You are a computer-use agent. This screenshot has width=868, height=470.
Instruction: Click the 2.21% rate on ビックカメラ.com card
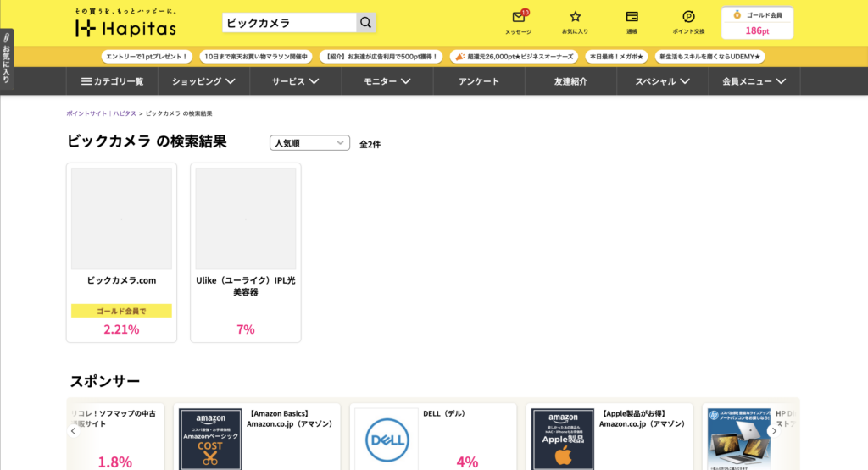(x=121, y=329)
